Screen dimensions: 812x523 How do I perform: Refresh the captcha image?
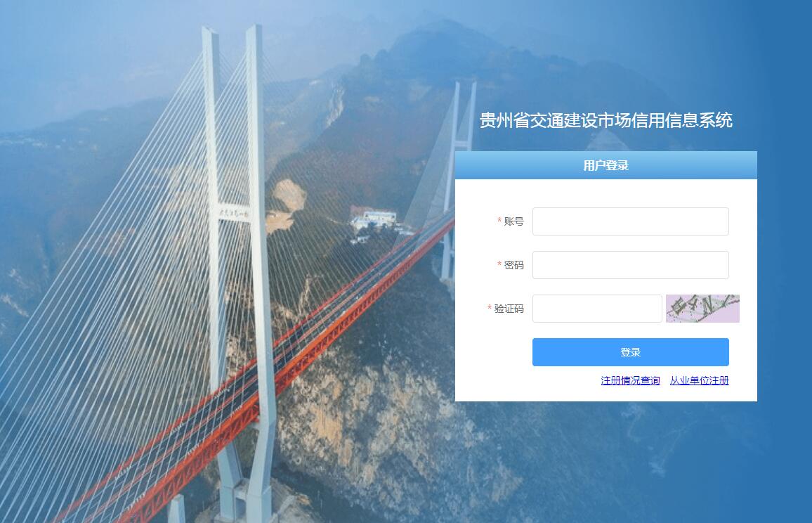pos(702,309)
